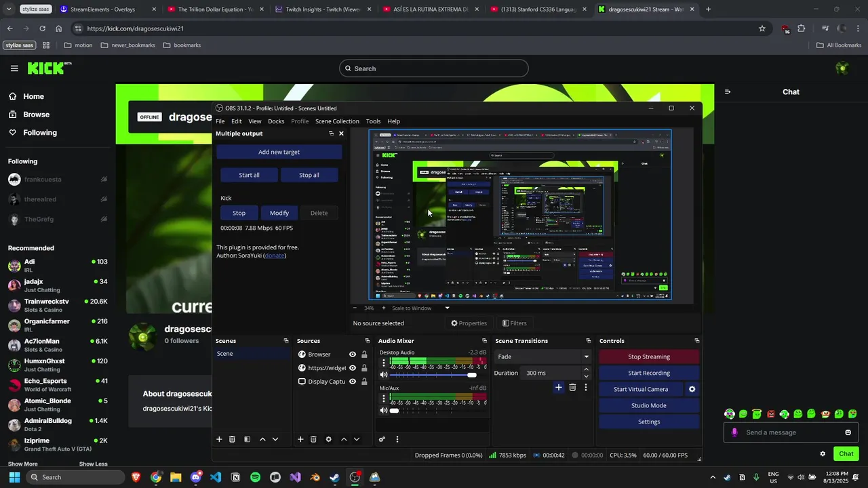Open chat settings gear icon
This screenshot has width=868, height=488.
click(x=823, y=453)
